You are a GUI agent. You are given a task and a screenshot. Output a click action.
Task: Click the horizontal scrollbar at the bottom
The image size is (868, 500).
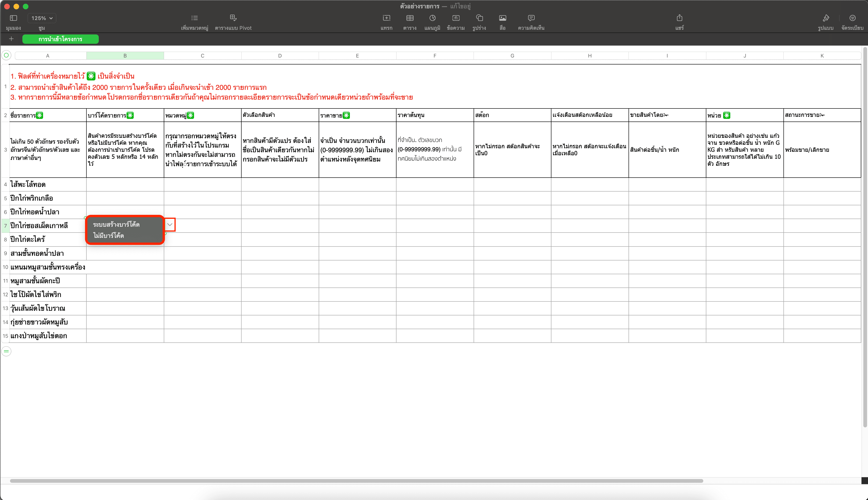(x=356, y=481)
